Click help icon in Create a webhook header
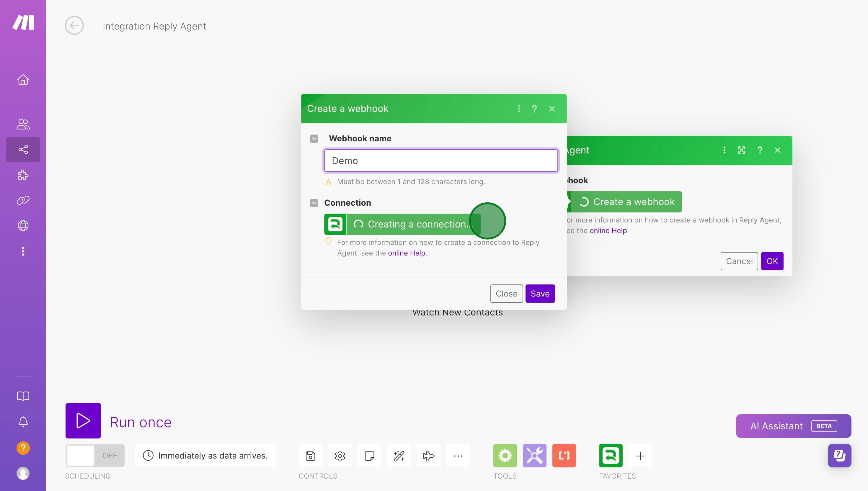 pos(534,108)
